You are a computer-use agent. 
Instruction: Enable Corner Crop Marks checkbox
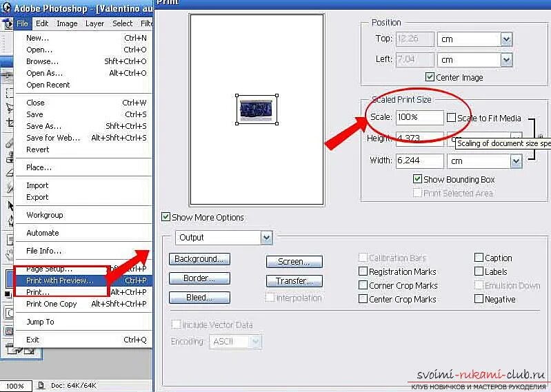363,285
